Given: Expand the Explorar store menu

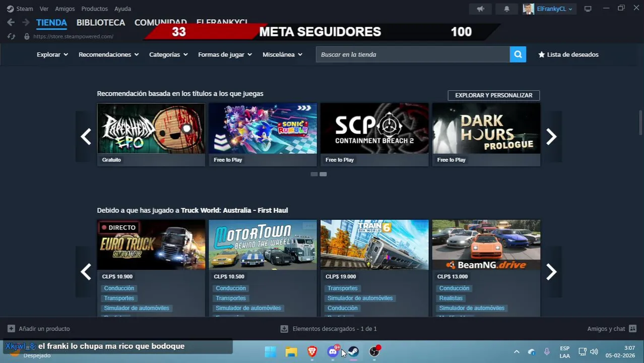Looking at the screenshot, I should pyautogui.click(x=52, y=54).
